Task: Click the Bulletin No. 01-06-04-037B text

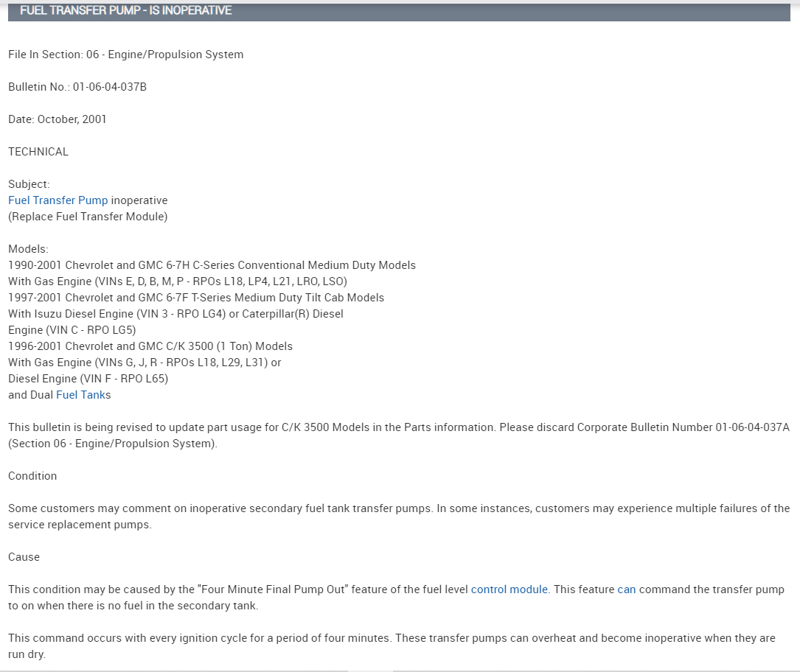Action: click(x=77, y=87)
